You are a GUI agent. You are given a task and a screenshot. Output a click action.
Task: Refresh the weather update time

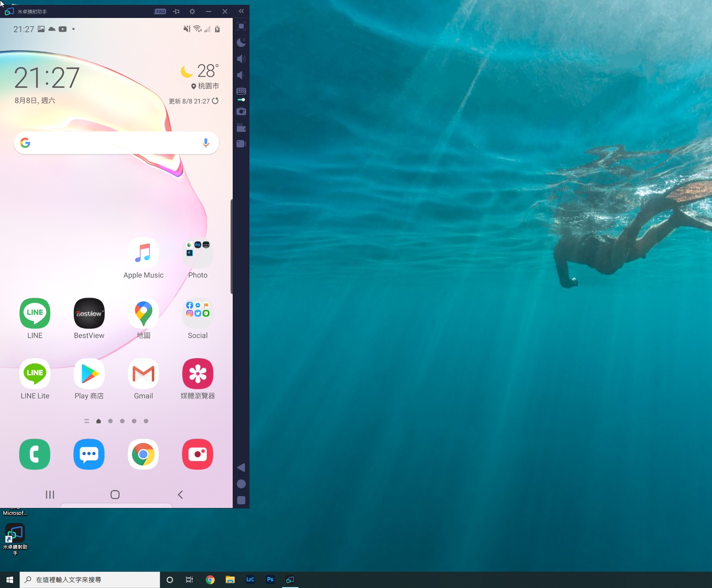tap(215, 101)
